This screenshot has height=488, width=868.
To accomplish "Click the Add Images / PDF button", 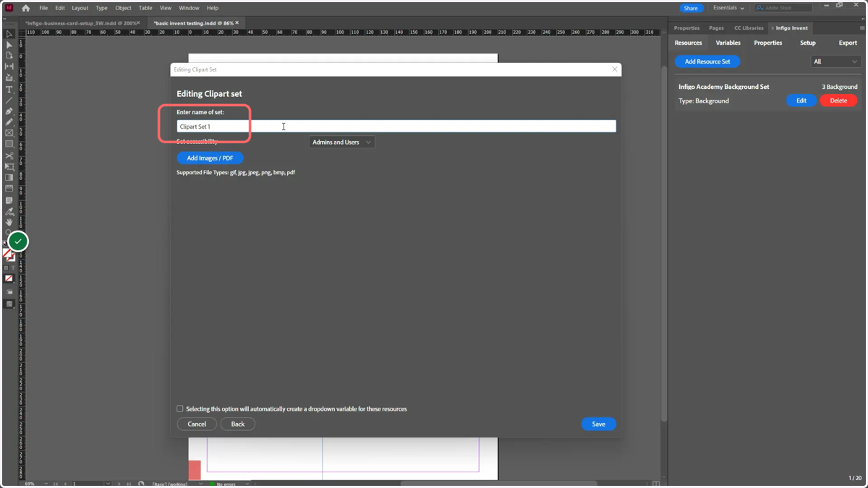I will pos(210,158).
